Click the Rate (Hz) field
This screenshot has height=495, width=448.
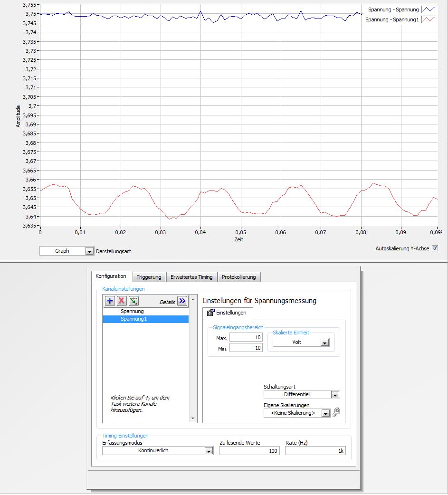click(315, 451)
